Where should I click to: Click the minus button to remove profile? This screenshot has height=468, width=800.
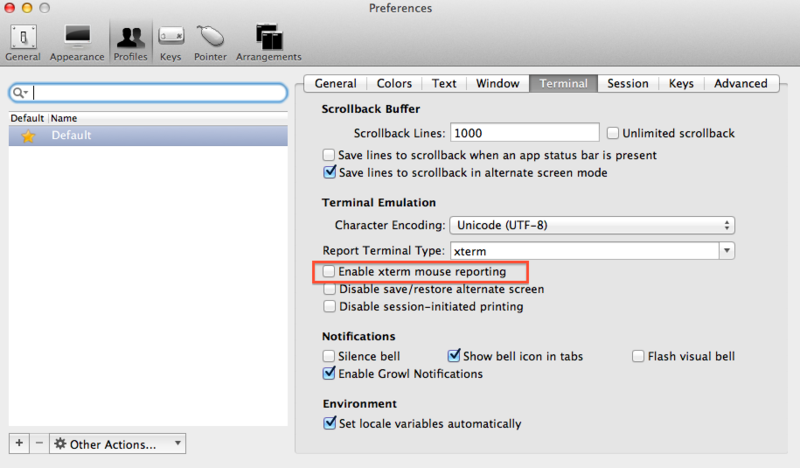(39, 443)
